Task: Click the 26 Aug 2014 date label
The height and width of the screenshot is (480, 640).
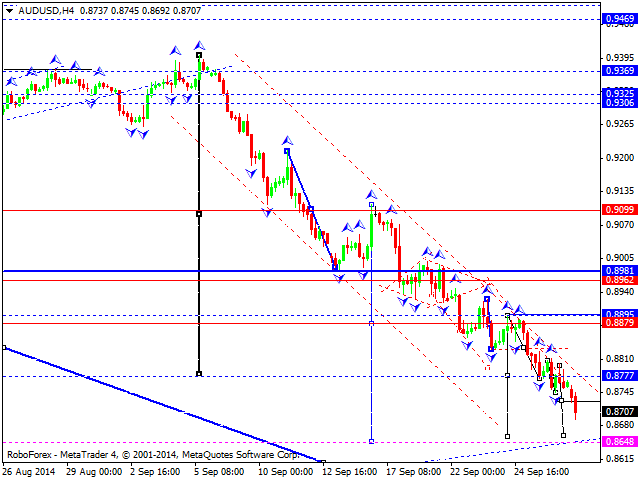Action: [x=29, y=472]
